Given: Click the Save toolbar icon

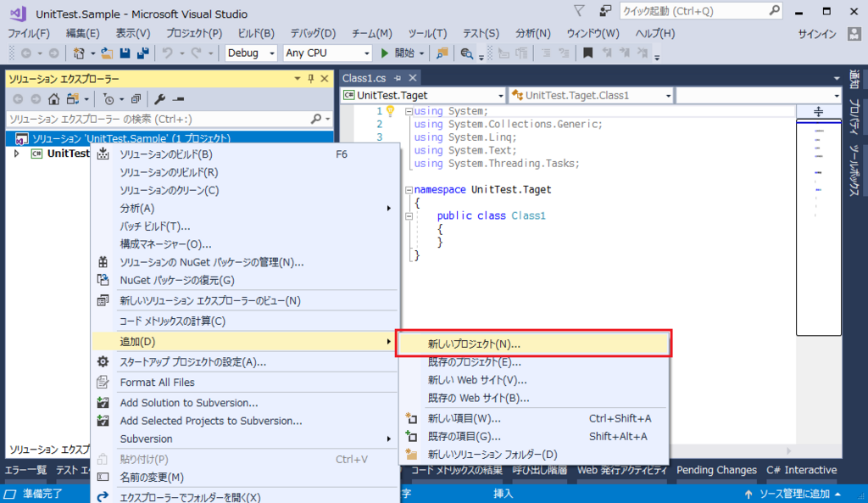Looking at the screenshot, I should 125,53.
